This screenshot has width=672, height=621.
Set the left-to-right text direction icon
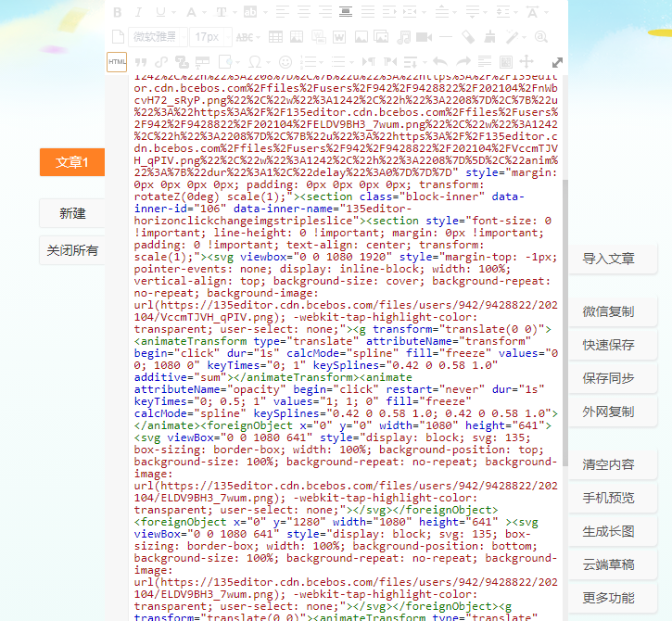tap(368, 62)
